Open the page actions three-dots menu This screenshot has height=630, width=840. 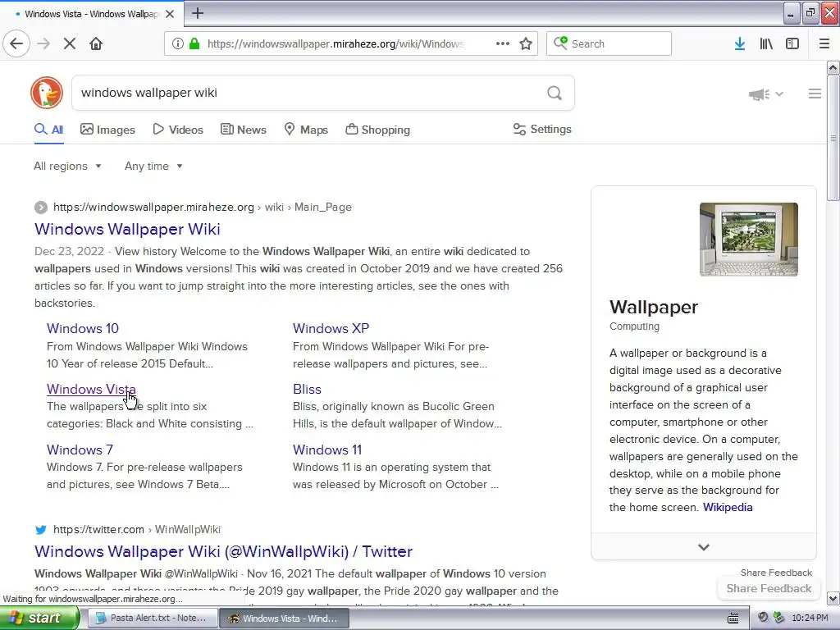click(x=503, y=43)
